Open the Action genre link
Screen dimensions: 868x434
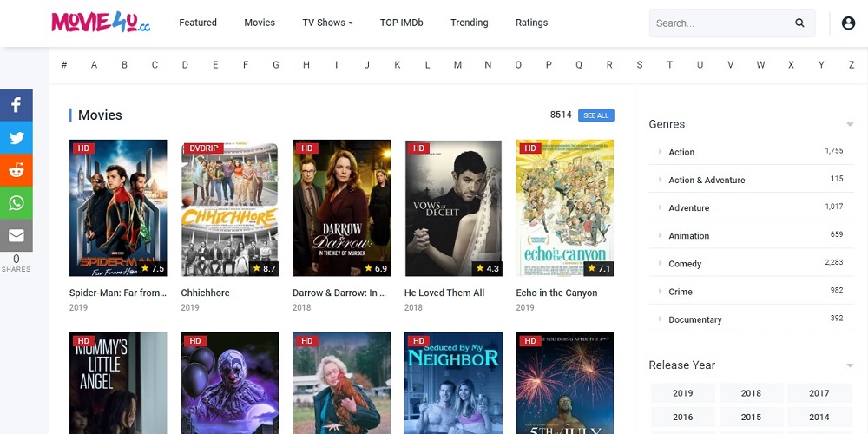[681, 152]
